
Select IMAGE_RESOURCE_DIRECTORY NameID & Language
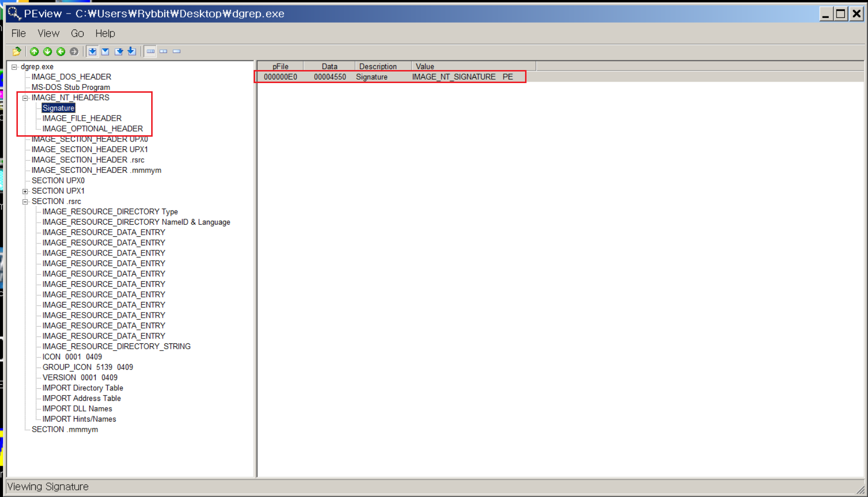pos(136,222)
